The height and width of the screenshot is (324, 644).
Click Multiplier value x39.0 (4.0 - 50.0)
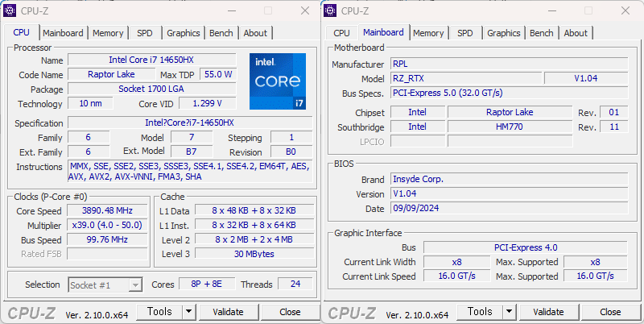click(107, 226)
